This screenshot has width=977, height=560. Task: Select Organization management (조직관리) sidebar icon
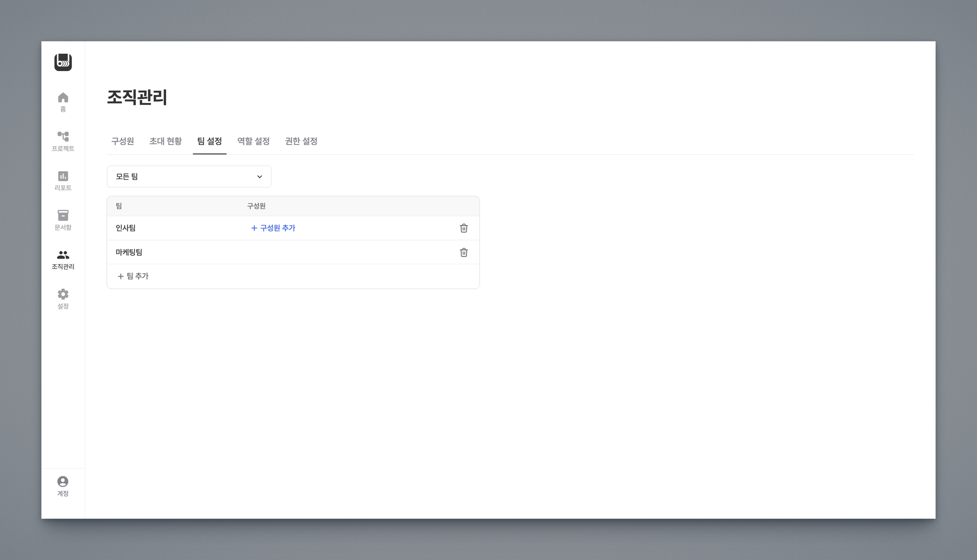pyautogui.click(x=63, y=259)
